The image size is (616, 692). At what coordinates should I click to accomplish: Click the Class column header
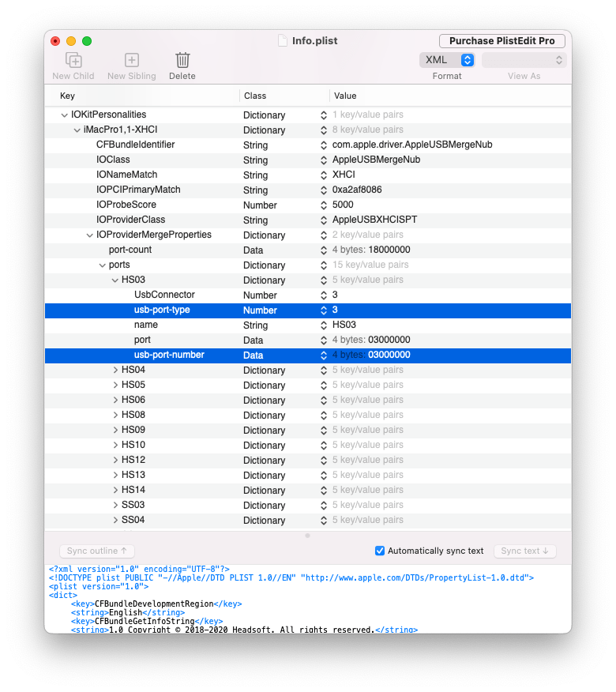(255, 96)
